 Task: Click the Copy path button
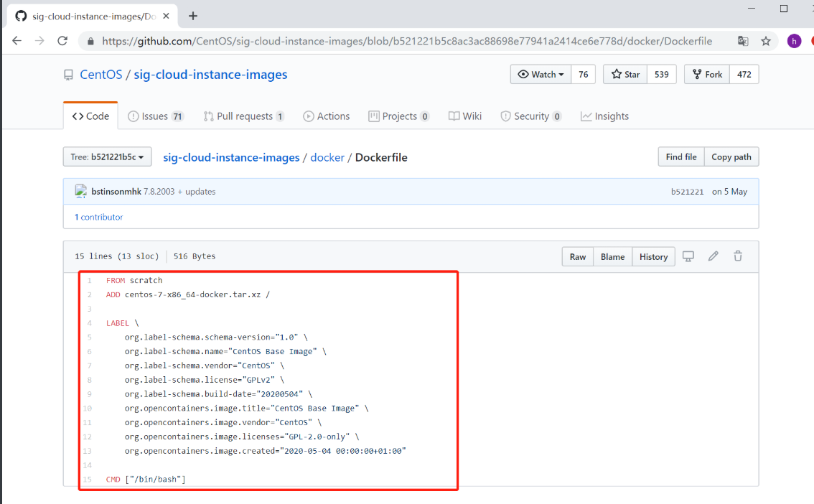[731, 157]
